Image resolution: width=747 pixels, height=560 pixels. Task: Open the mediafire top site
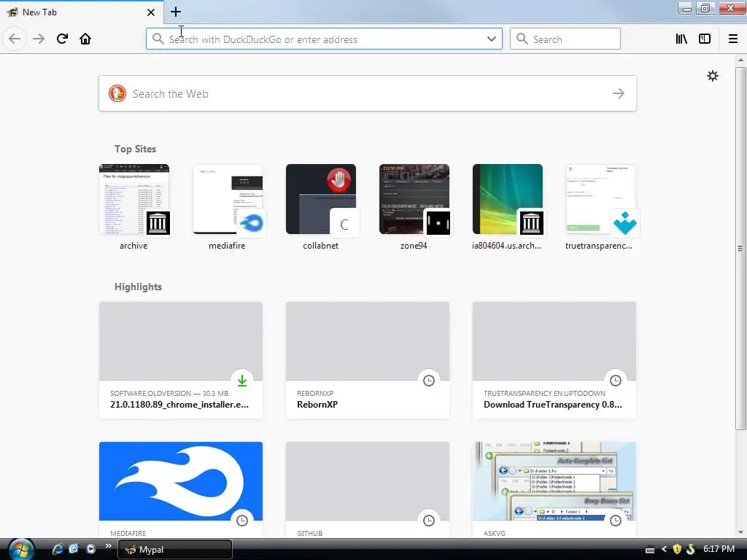click(228, 207)
